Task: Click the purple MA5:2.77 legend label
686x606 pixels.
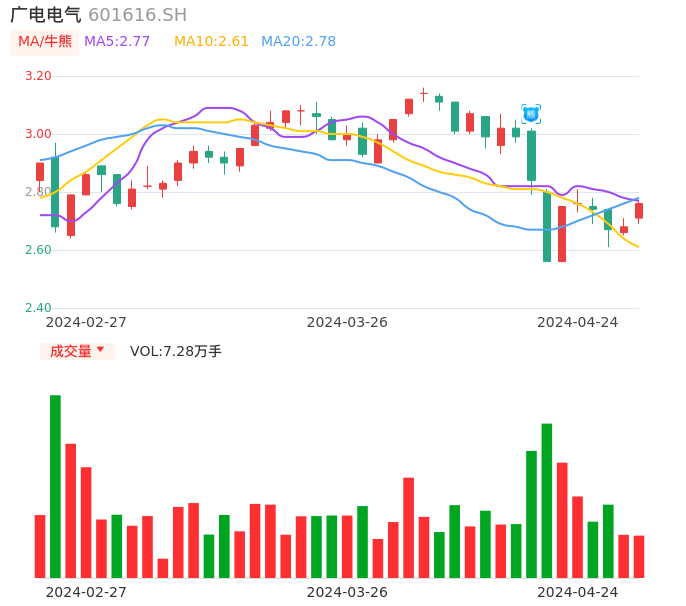Action: point(117,42)
